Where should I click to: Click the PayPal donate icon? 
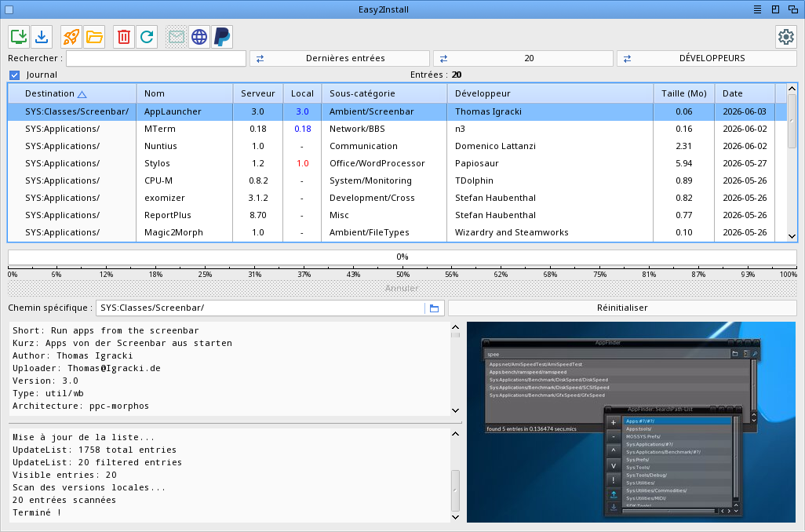(x=222, y=37)
